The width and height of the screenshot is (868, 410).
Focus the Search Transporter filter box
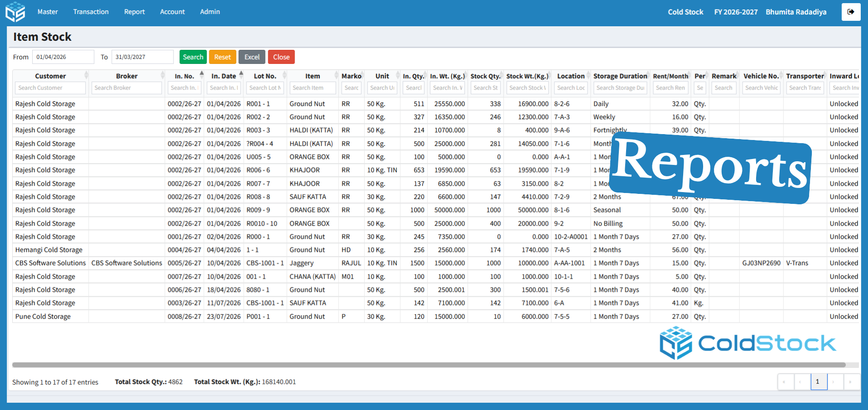(x=805, y=88)
